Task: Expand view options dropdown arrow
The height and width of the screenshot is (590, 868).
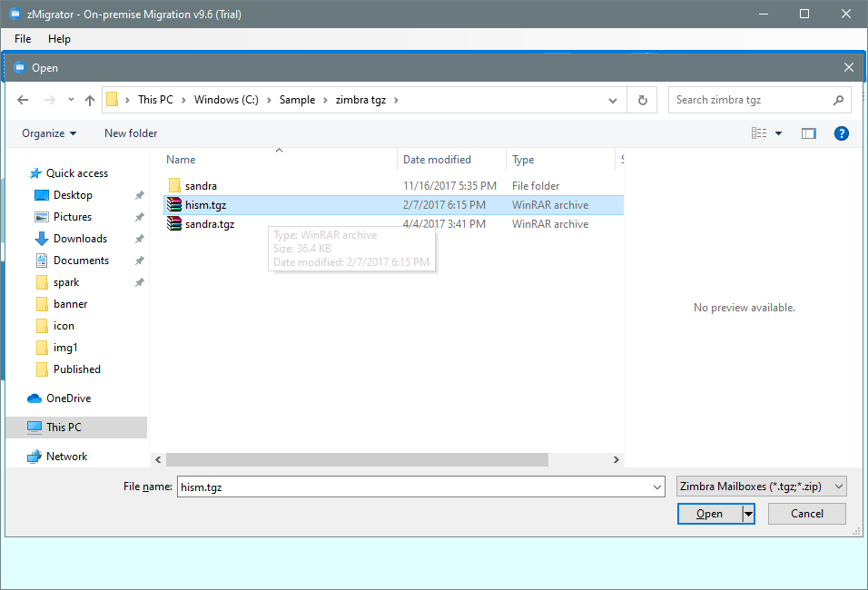Action: (778, 133)
